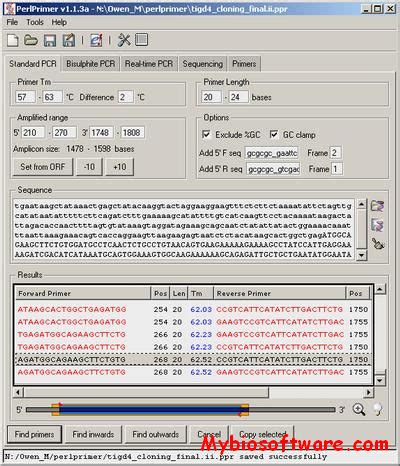Click the minimum Primer Tm field showing 57
Image resolution: width=400 pixels, height=466 pixels.
tap(25, 97)
